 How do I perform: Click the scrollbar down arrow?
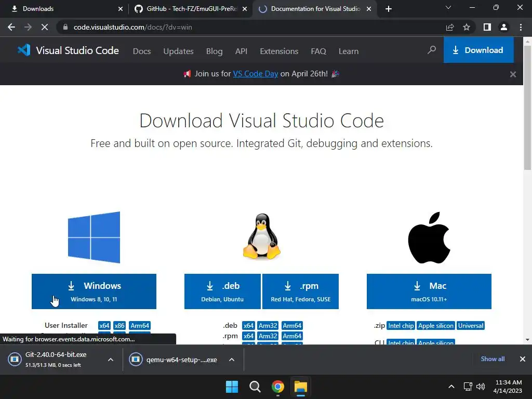point(527,340)
